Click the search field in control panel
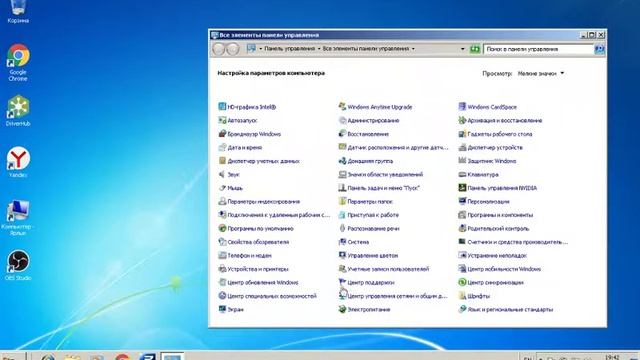 (538, 49)
